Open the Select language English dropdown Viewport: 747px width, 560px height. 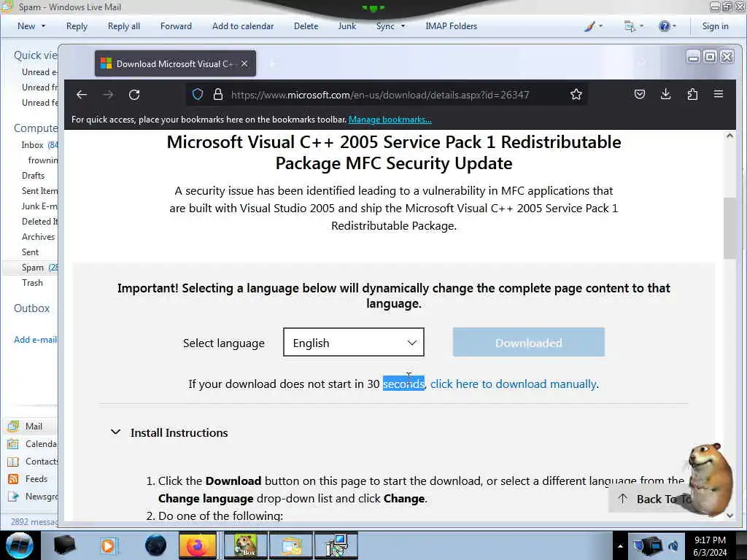coord(354,342)
